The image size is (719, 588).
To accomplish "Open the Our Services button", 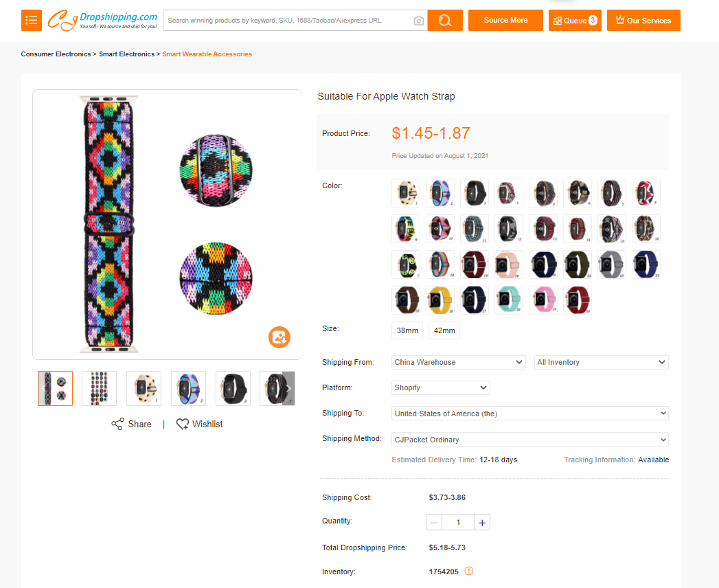I will [x=643, y=21].
